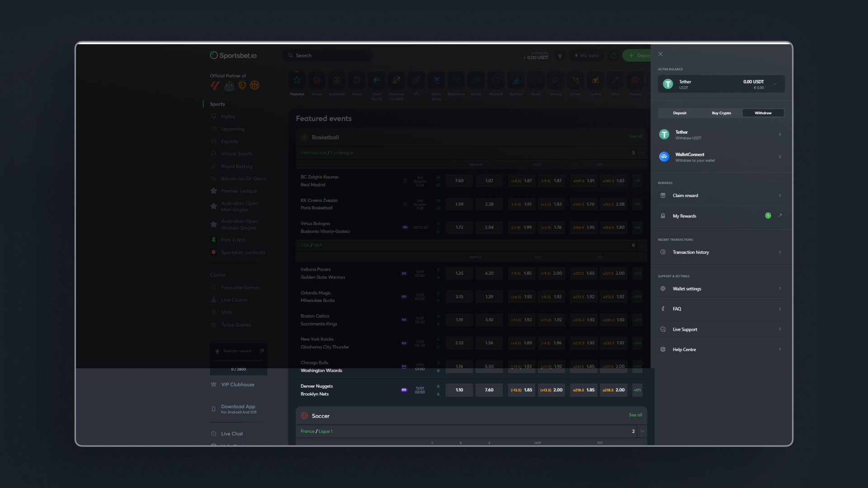Open the Boxing sports icon
Image resolution: width=868 pixels, height=488 pixels.
click(x=556, y=80)
